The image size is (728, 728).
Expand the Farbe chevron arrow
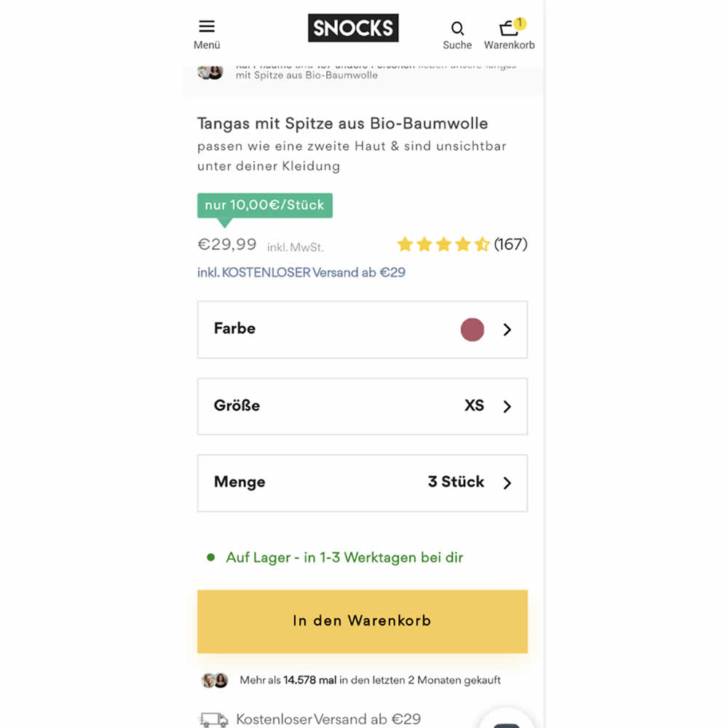pos(507,330)
